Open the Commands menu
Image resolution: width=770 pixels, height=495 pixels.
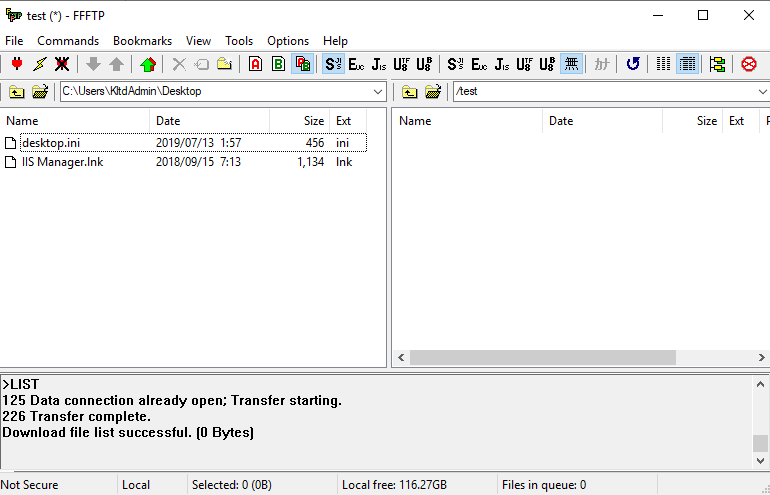pos(68,41)
